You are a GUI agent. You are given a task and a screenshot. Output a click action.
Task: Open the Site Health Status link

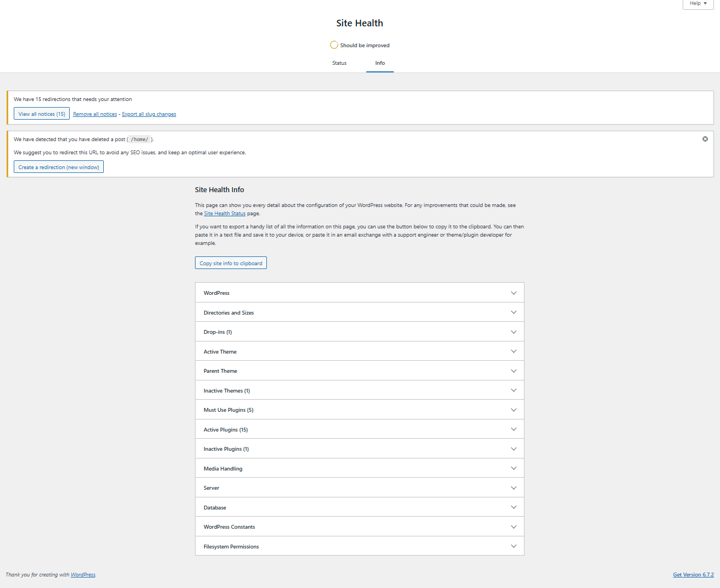point(225,214)
